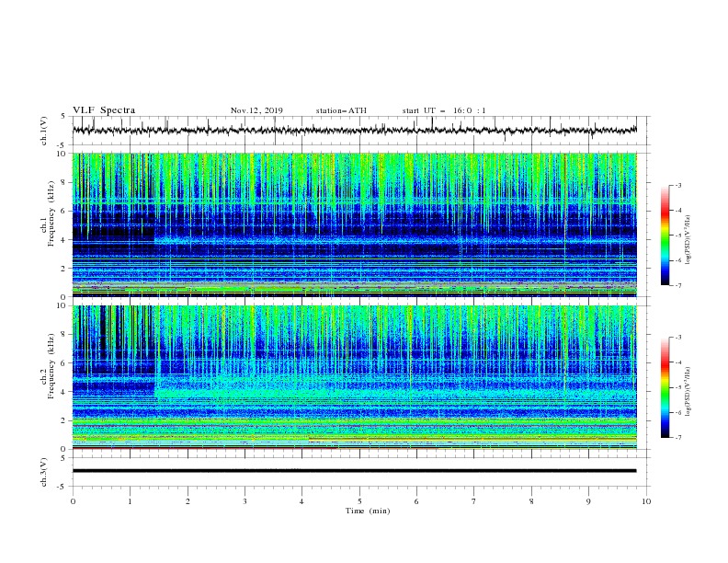Click the "VLF Spectra" title text
728x563 pixels.
pos(104,110)
